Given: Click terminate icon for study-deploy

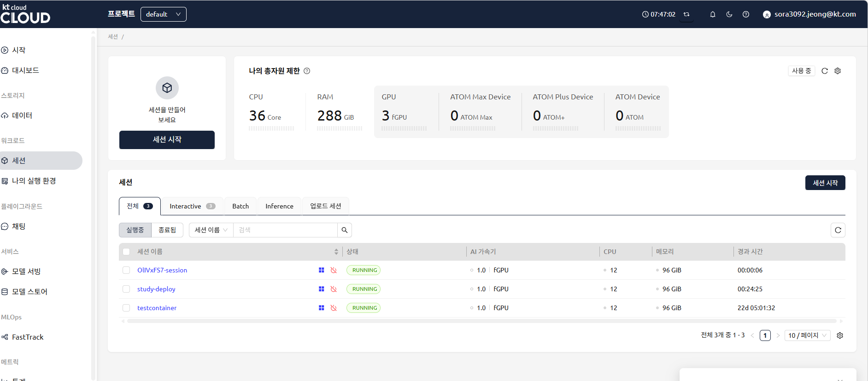Looking at the screenshot, I should [x=334, y=289].
